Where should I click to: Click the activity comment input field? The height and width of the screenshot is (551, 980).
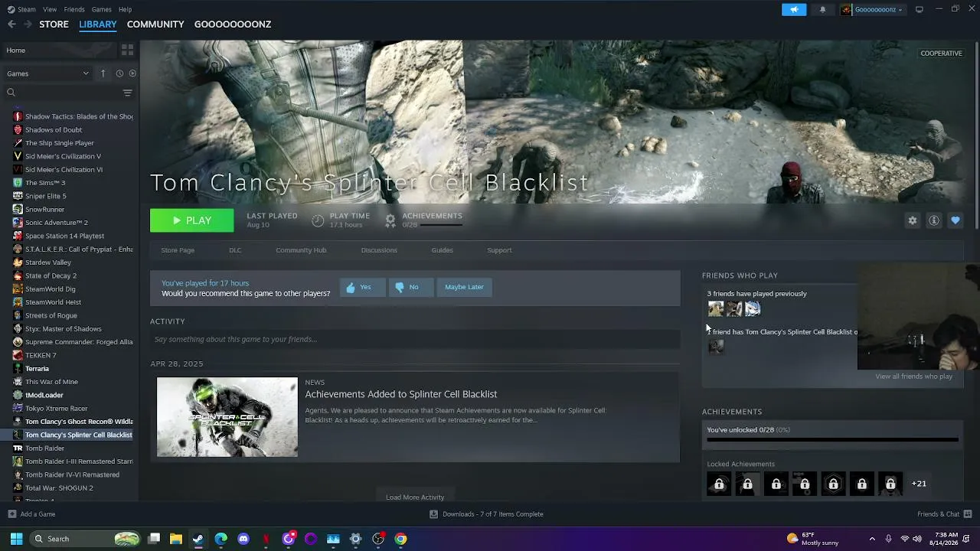[415, 339]
